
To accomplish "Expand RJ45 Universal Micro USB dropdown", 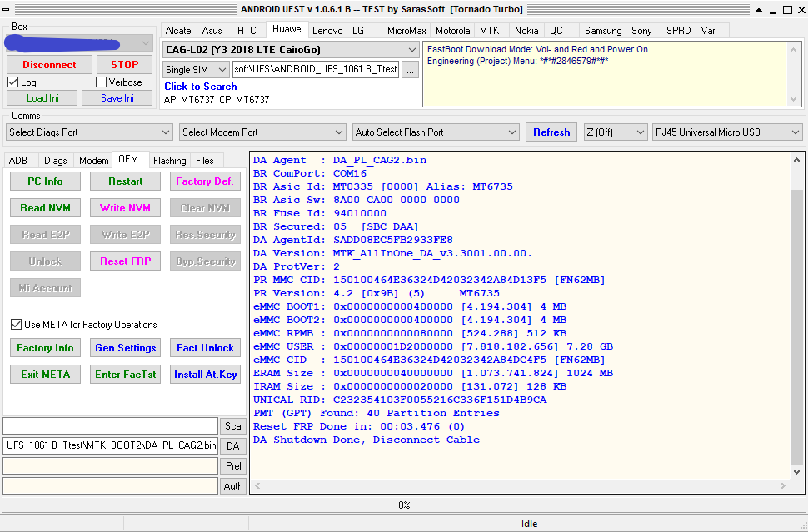I will 727,132.
